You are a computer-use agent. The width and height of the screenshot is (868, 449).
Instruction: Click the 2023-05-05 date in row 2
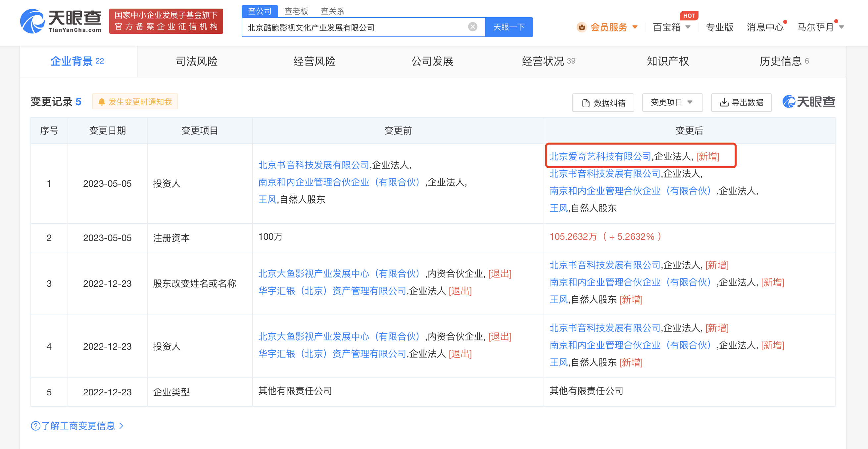(x=107, y=238)
